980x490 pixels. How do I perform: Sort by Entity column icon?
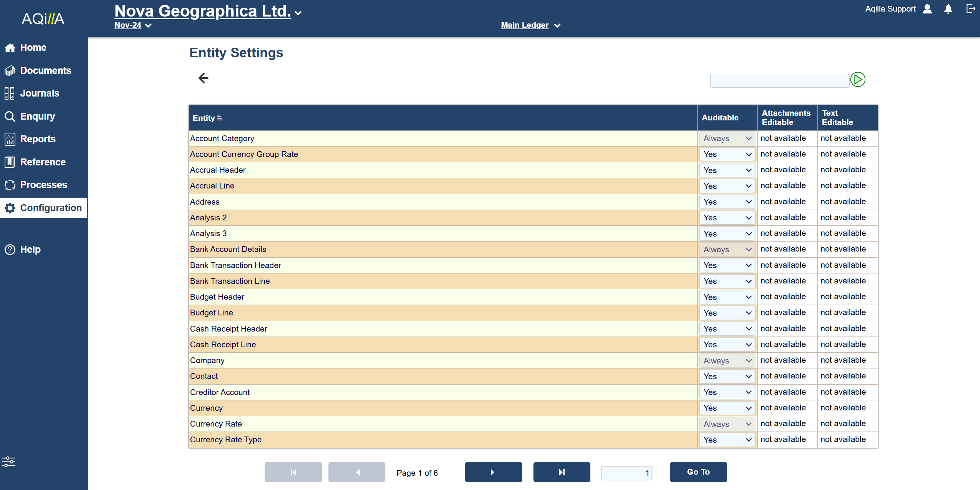220,118
